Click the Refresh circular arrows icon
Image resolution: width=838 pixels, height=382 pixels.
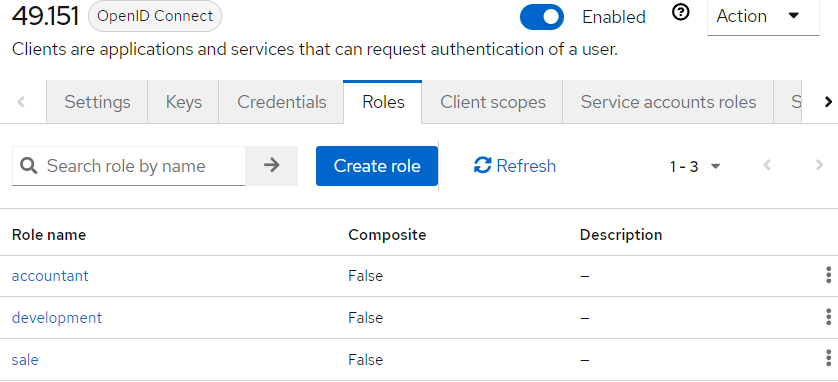[482, 166]
